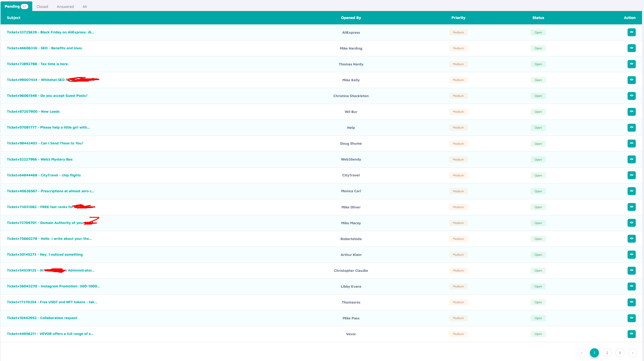The width and height of the screenshot is (644, 361).
Task: View Vevor ticket using the eye icon
Action: pyautogui.click(x=631, y=334)
